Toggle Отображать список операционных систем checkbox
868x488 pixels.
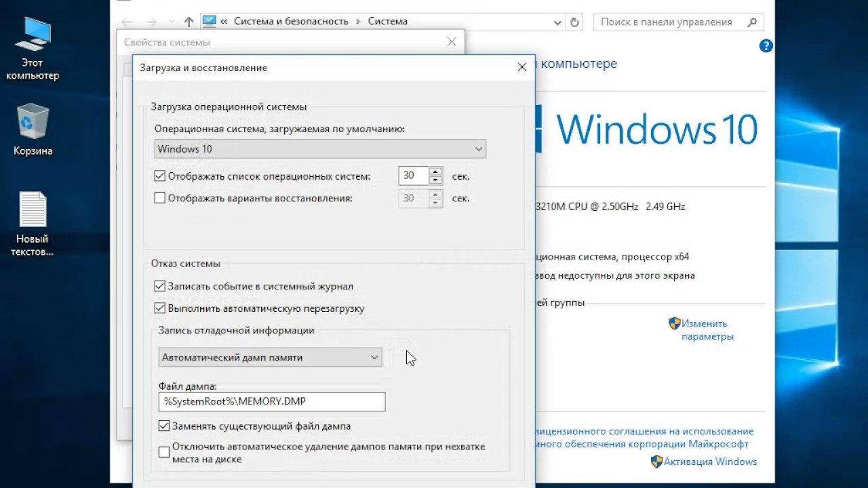click(x=160, y=176)
